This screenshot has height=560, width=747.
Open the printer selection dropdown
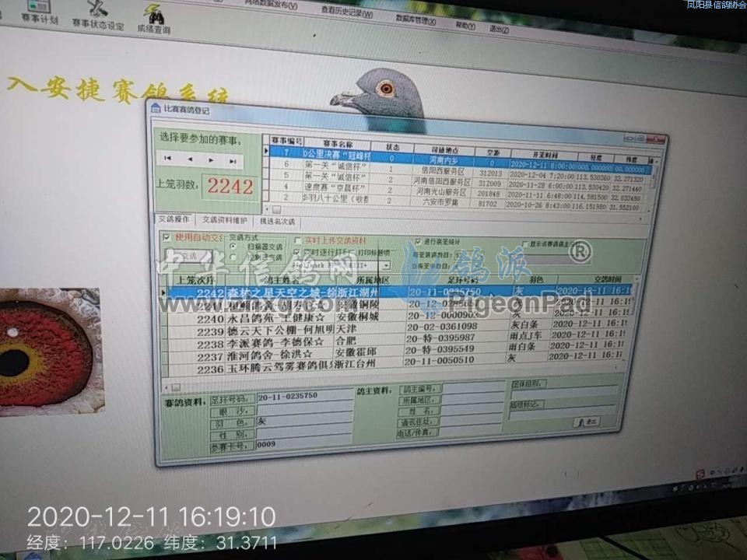click(386, 265)
